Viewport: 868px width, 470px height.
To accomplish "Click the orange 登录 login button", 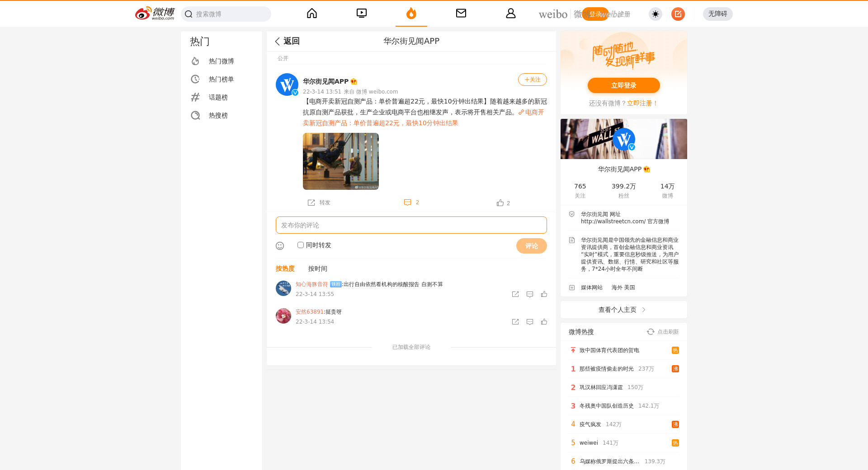I will 595,14.
